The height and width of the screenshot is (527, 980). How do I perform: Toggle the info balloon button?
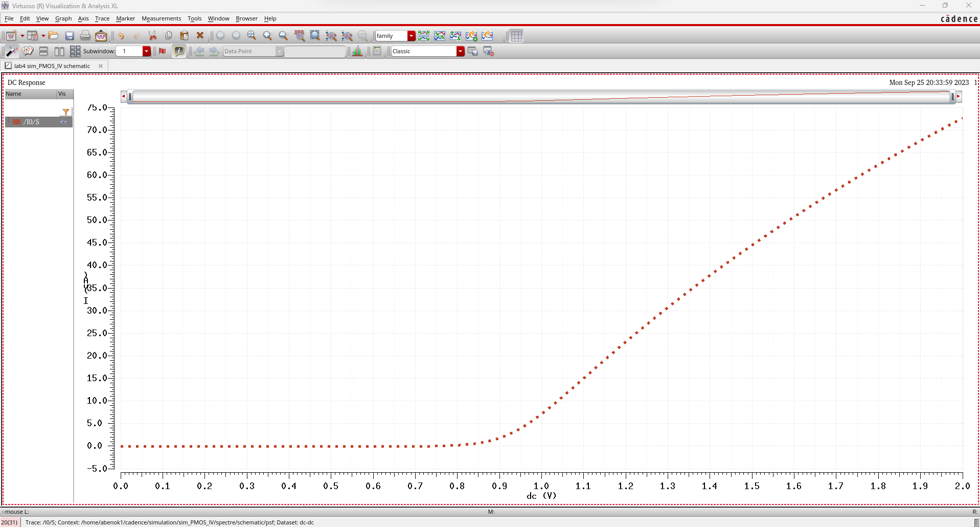tap(179, 51)
